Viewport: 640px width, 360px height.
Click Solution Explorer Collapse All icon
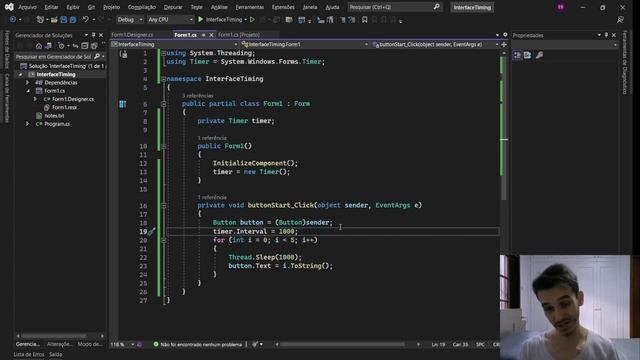pyautogui.click(x=84, y=46)
